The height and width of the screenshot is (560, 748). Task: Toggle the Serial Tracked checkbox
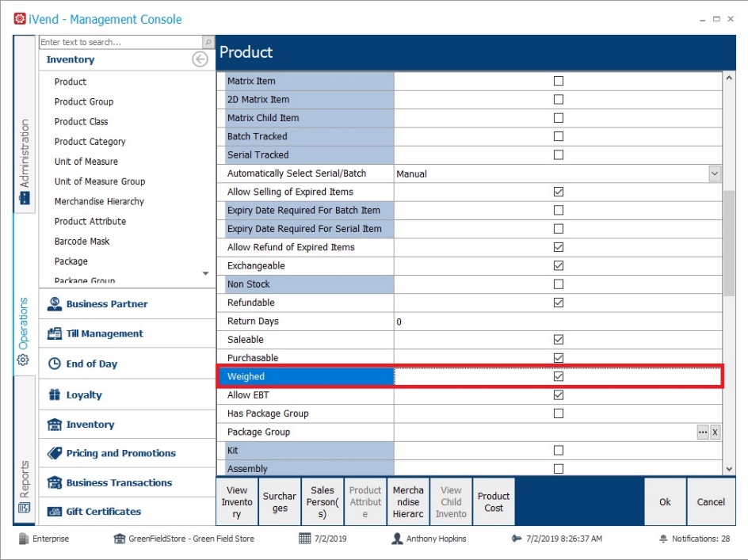coord(558,155)
